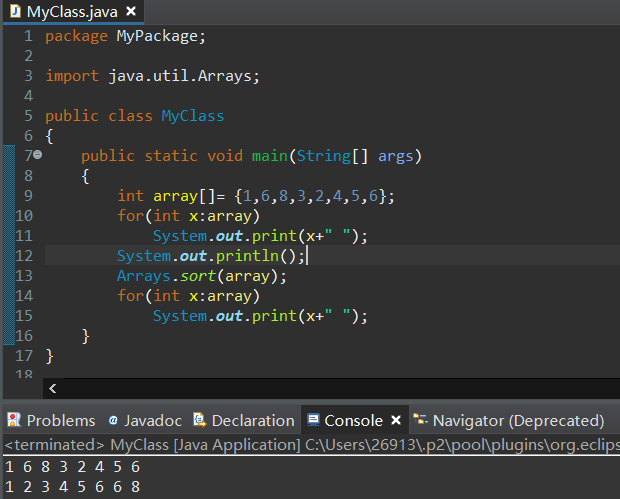Image resolution: width=620 pixels, height=499 pixels.
Task: Click console output line '1 6 8 3 2 4 5 6'
Action: tap(73, 467)
